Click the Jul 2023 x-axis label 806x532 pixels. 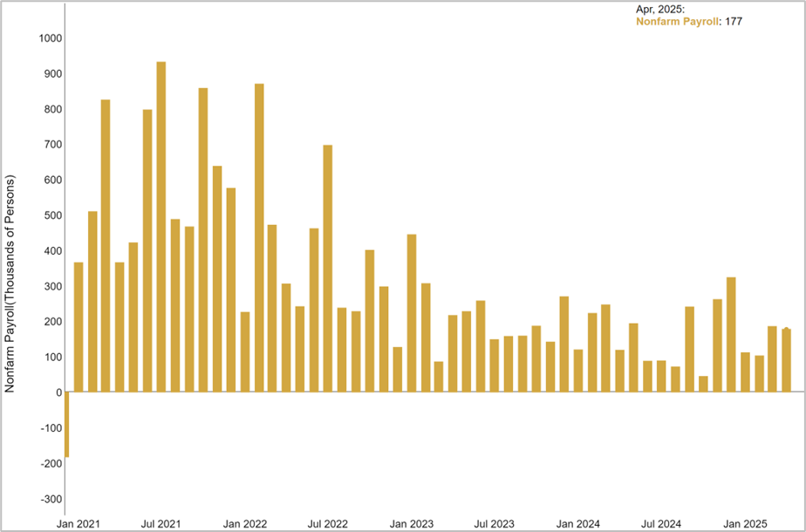(495, 524)
